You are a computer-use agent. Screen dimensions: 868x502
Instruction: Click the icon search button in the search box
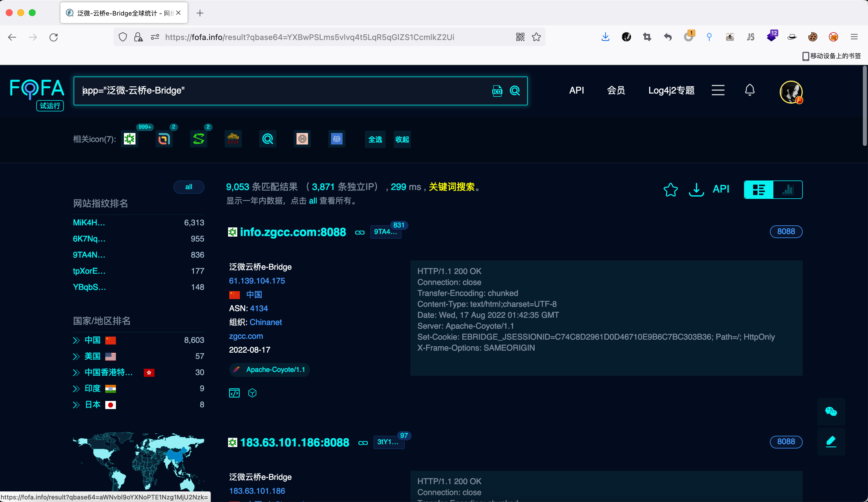497,91
